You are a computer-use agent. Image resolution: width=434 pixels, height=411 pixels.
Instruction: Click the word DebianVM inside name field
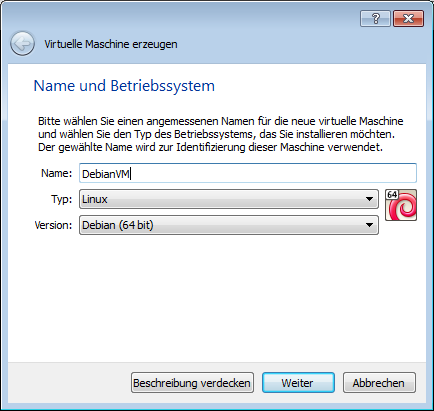pos(106,174)
